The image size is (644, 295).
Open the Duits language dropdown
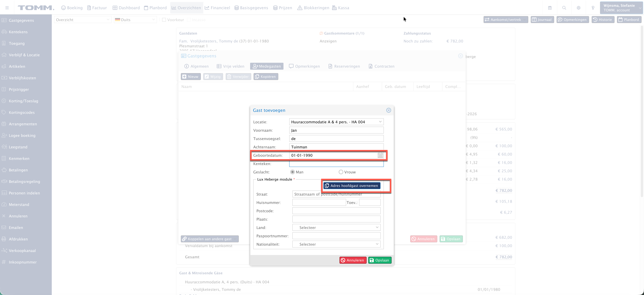tap(135, 20)
